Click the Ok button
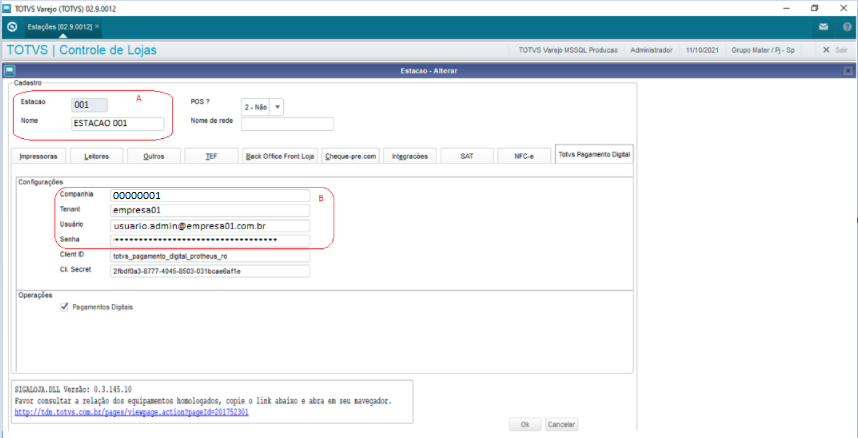This screenshot has height=438, width=858. (x=525, y=424)
